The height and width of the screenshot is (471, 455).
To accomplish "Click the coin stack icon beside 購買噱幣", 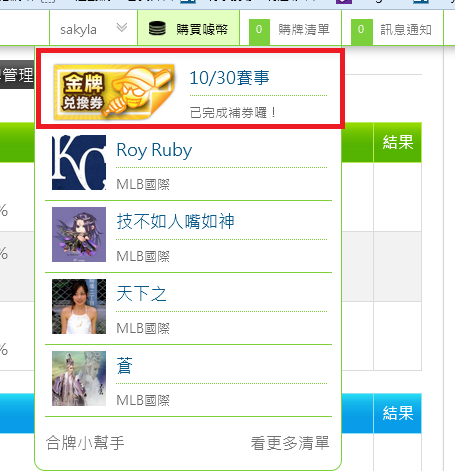I will click(x=157, y=29).
